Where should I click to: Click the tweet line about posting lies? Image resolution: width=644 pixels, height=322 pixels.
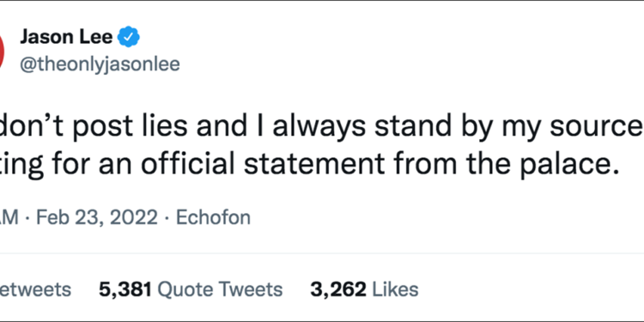(322, 124)
